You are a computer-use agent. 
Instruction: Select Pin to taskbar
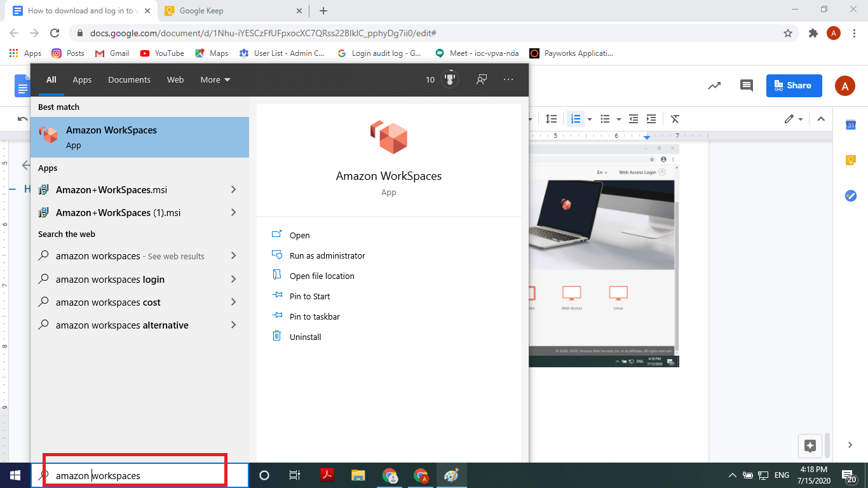coord(315,316)
